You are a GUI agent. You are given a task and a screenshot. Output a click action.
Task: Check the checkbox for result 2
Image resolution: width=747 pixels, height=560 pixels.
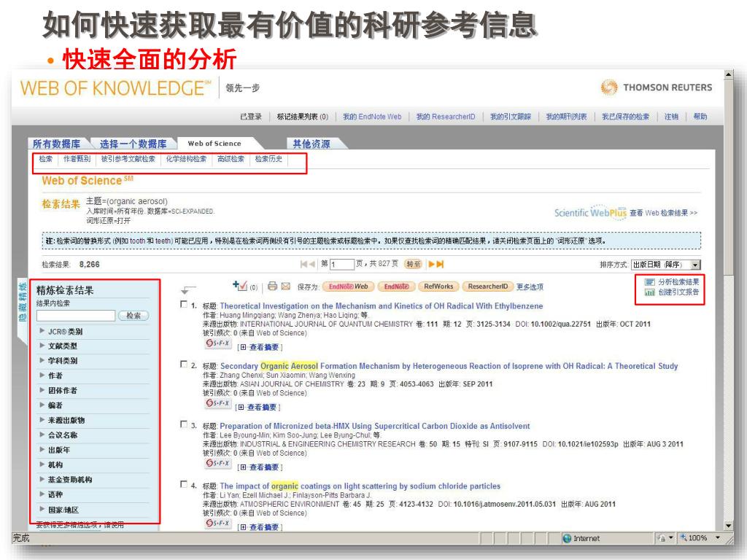pyautogui.click(x=184, y=365)
